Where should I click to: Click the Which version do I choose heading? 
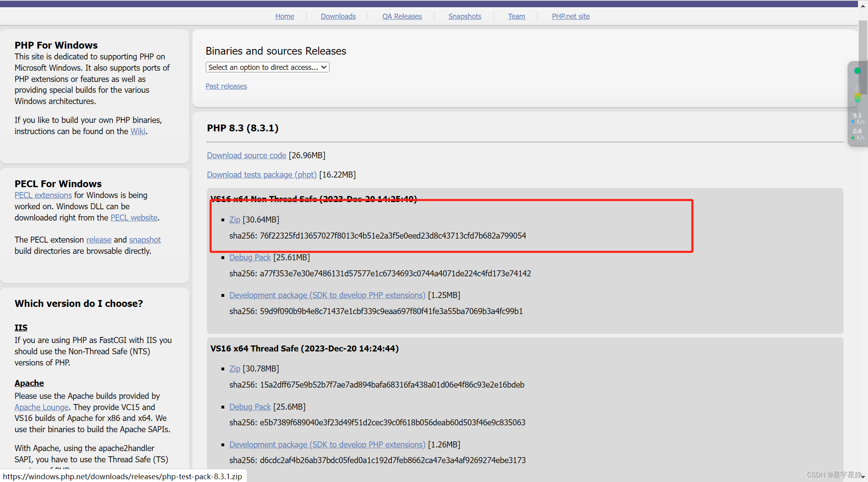[79, 304]
